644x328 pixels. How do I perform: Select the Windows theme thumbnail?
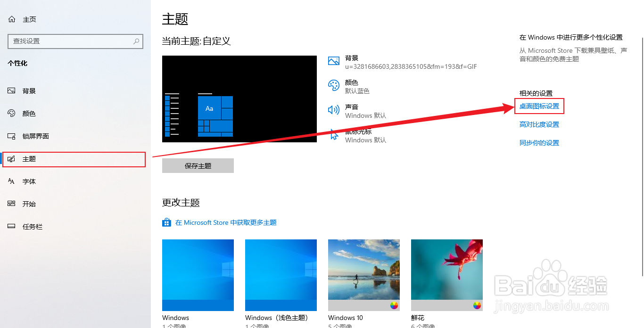(x=198, y=275)
